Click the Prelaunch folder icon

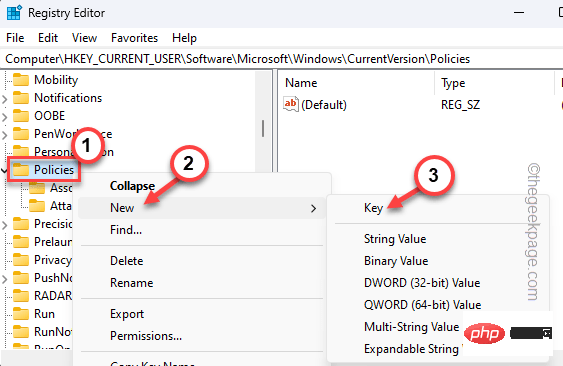[x=21, y=242]
